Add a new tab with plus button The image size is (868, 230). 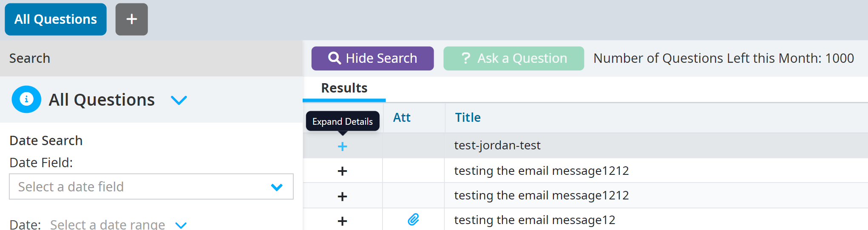[131, 20]
